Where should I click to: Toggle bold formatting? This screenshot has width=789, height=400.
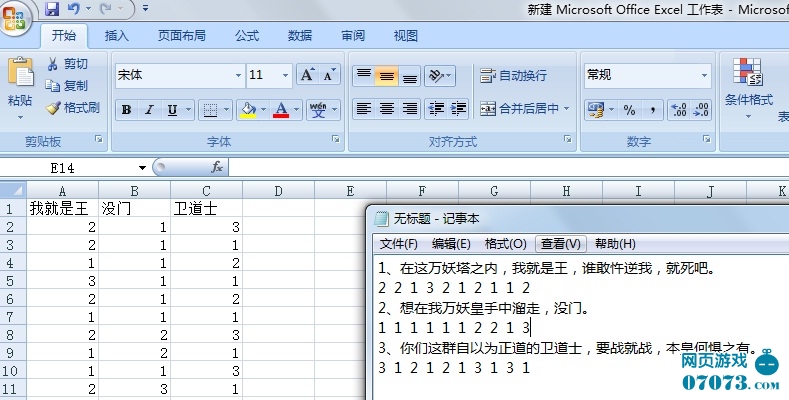click(127, 110)
